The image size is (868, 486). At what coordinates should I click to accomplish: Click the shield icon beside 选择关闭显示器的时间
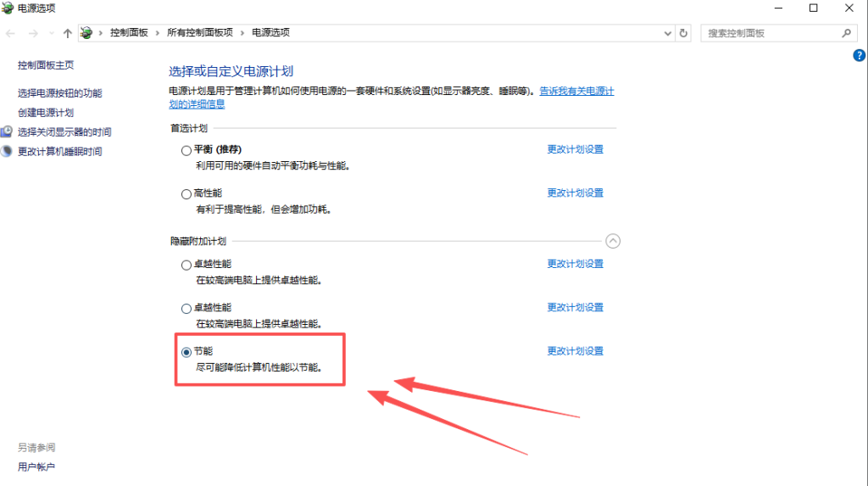7,132
